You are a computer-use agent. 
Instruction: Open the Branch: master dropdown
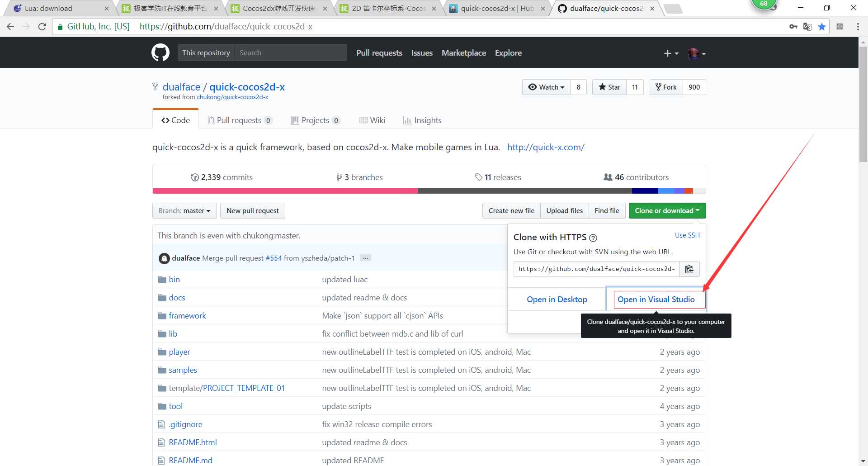click(184, 211)
